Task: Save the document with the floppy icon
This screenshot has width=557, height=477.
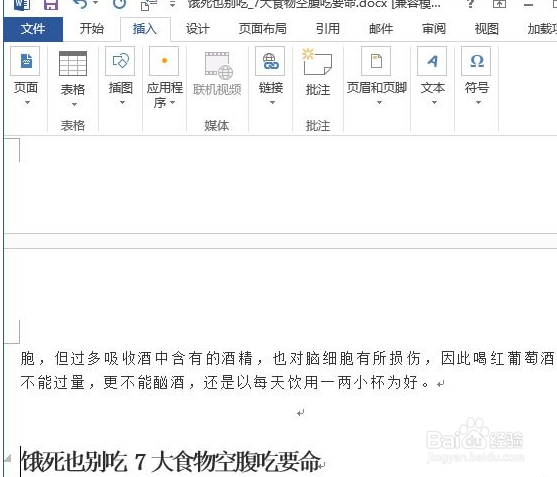Action: point(51,5)
